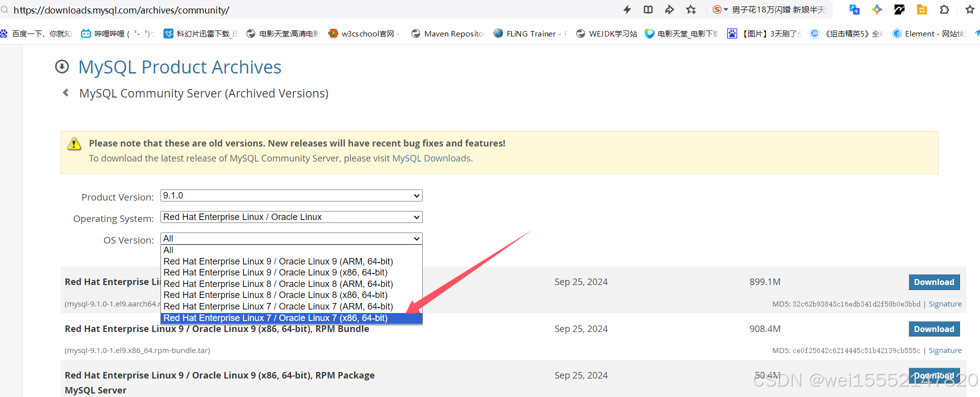Click file name mysql-9.1.0-1.el9.x86_64.rpm-bundle.tar
The width and height of the screenshot is (980, 397).
click(x=137, y=350)
